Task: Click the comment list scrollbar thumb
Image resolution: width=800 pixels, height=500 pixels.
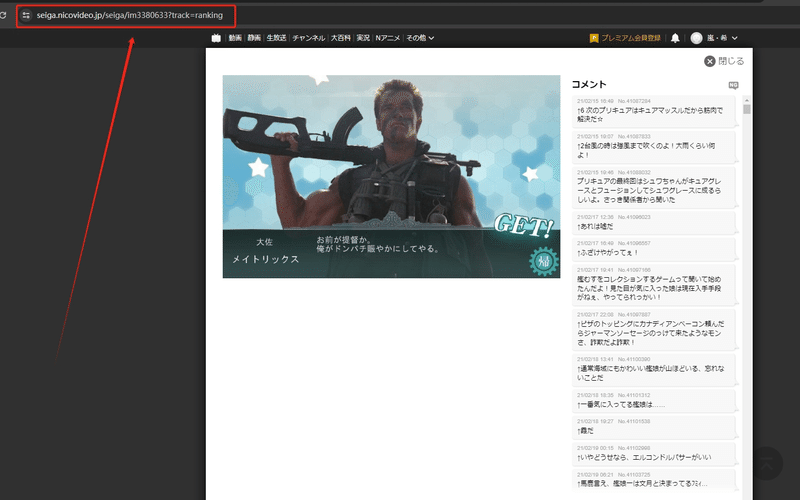Action: pos(747,109)
